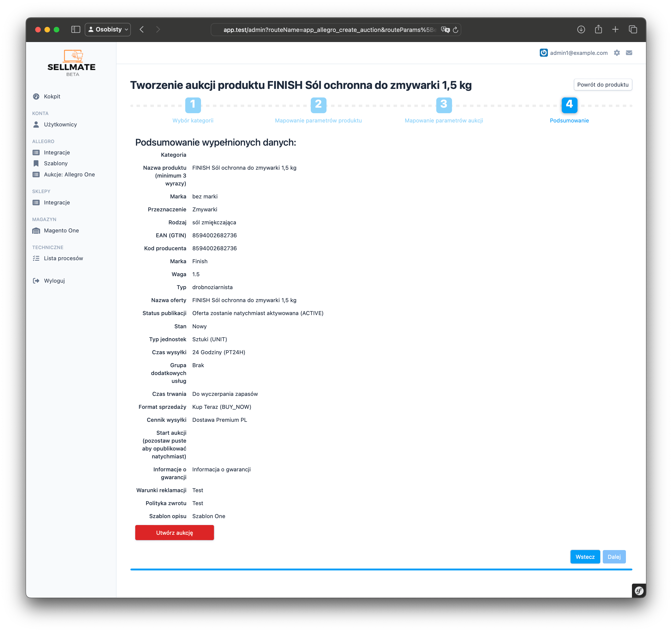Viewport: 672px width, 632px height.
Task: Click the Safari share icon
Action: click(x=598, y=29)
